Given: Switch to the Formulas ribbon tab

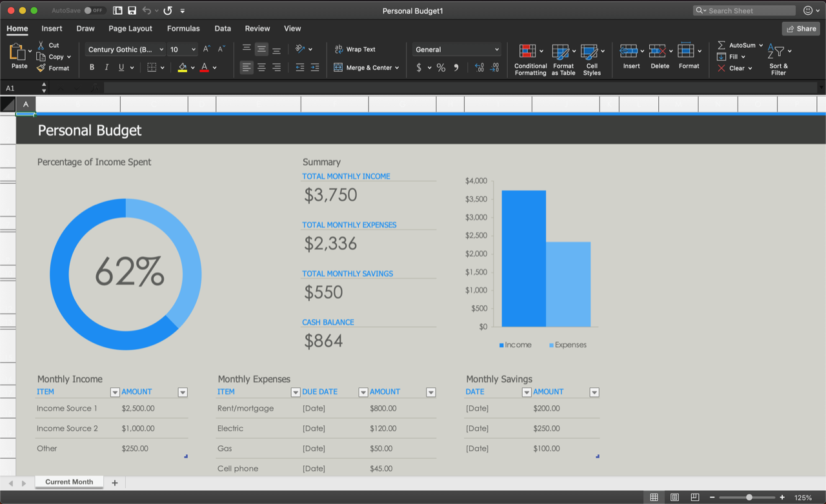Looking at the screenshot, I should (x=183, y=28).
